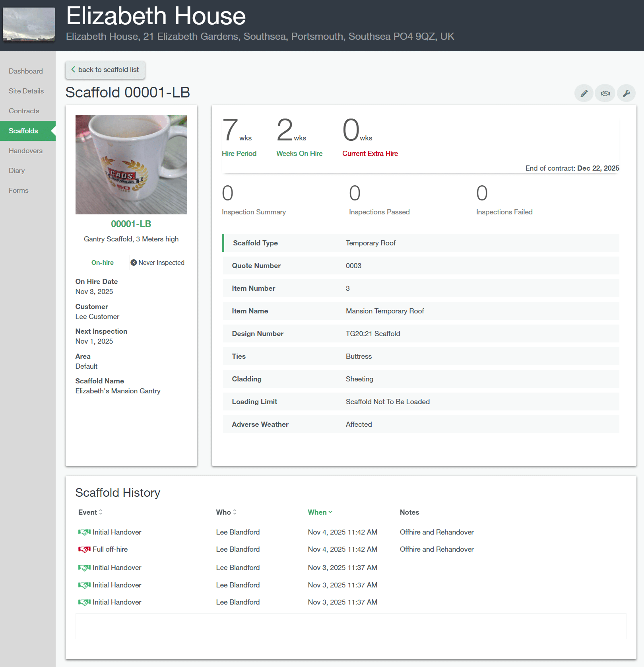Open the Diary sidebar page
This screenshot has height=667, width=644.
pyautogui.click(x=17, y=171)
